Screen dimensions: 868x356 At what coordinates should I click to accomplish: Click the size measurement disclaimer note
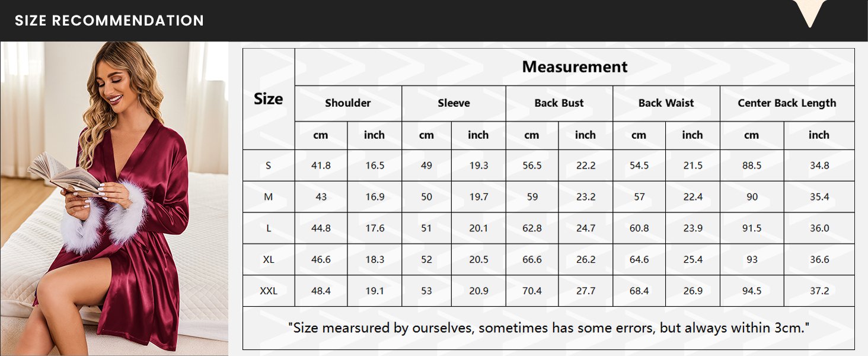pos(548,328)
